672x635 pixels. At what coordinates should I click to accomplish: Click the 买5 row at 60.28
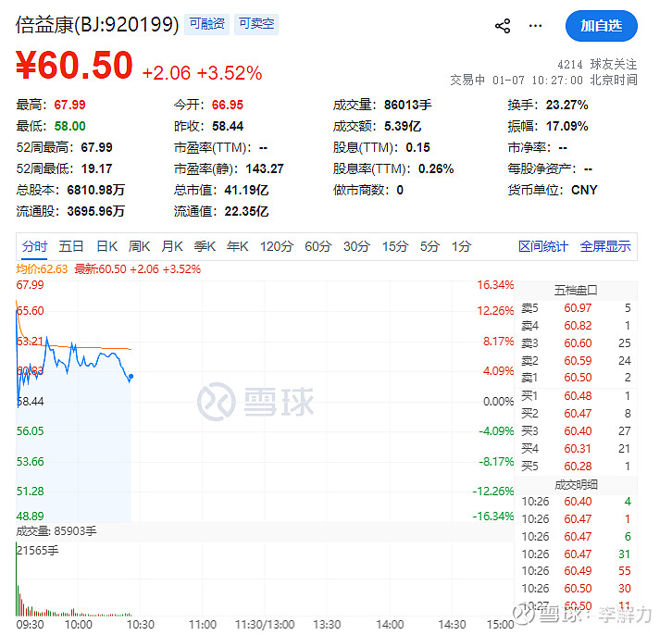576,467
